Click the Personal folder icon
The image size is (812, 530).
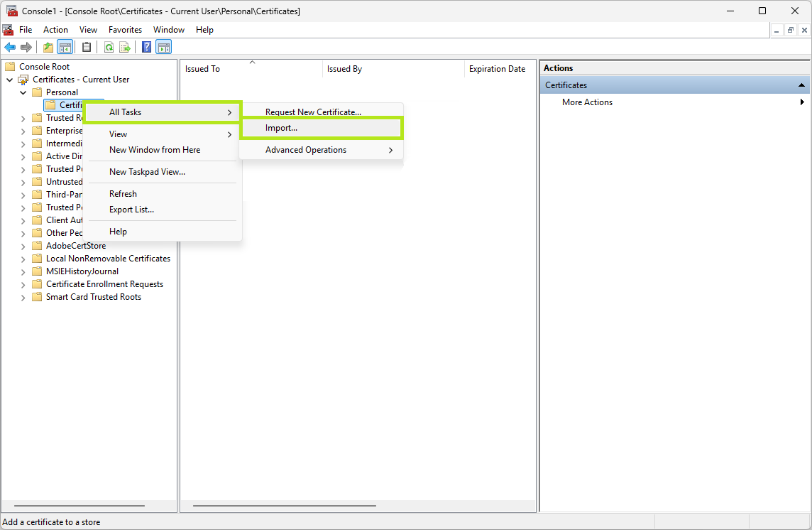coord(37,92)
